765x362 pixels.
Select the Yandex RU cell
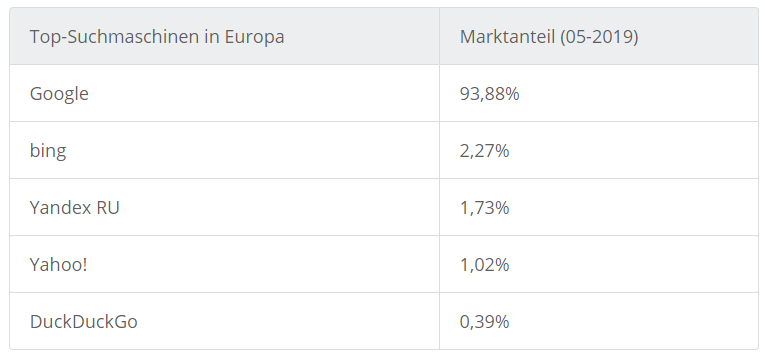[x=224, y=207]
